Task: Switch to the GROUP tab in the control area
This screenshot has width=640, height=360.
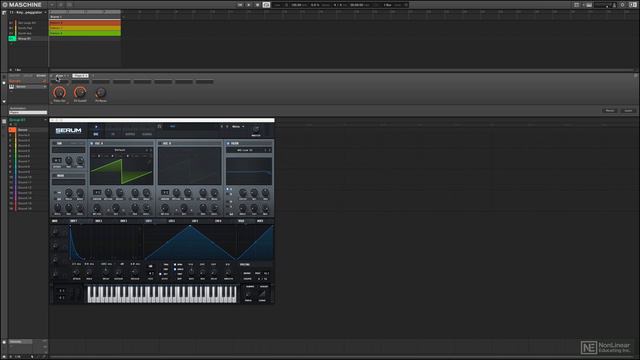Action: [x=28, y=76]
